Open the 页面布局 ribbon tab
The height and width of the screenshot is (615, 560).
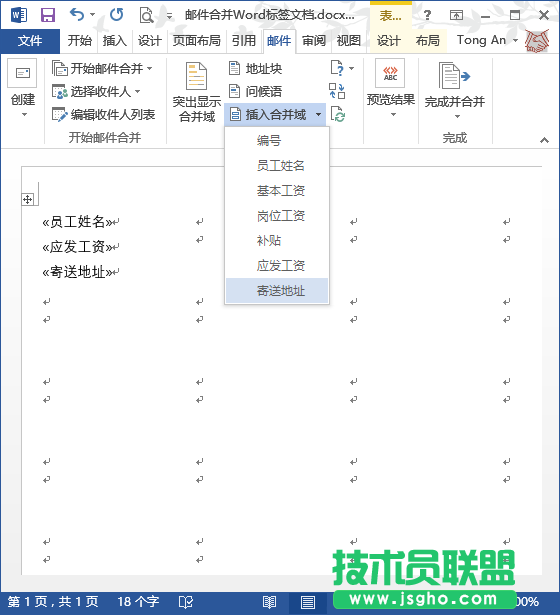pyautogui.click(x=197, y=40)
